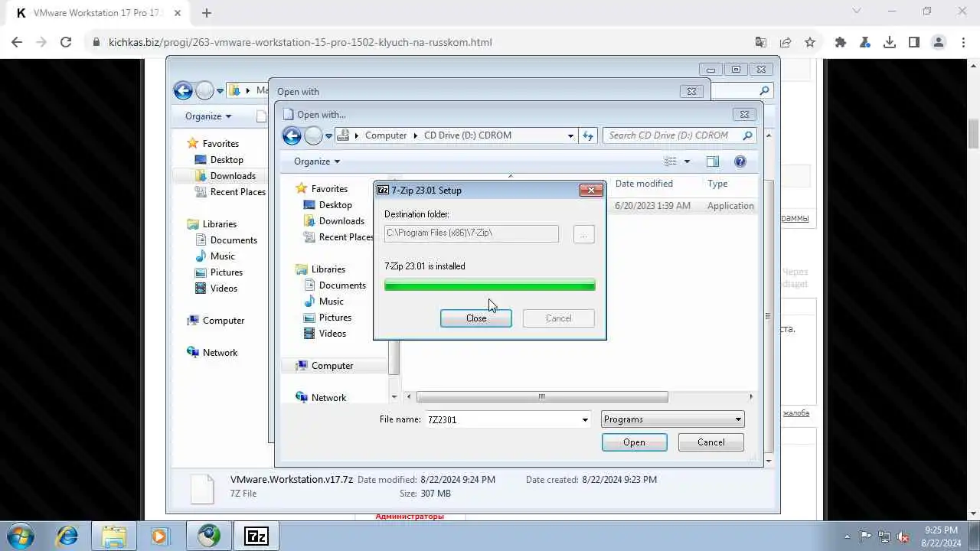This screenshot has width=980, height=551.
Task: Open the Windows Start button
Action: [20, 536]
